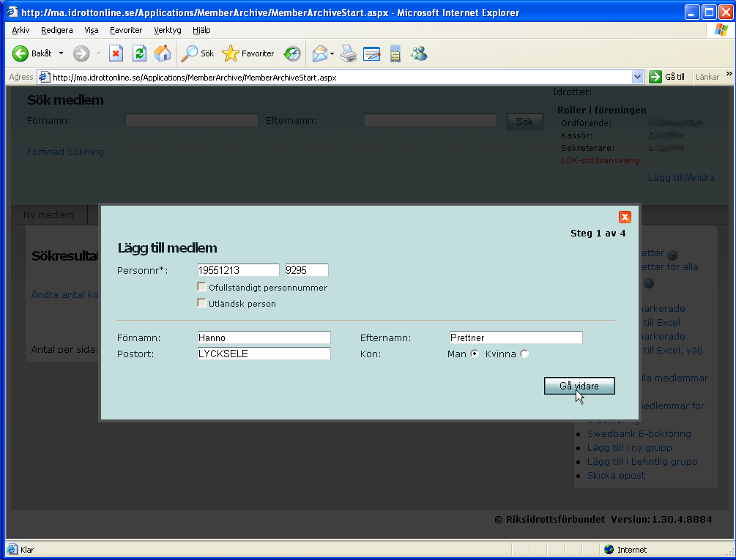Screen dimensions: 736x560
Task: Click the Personnr date field 19551213
Action: [x=239, y=270]
